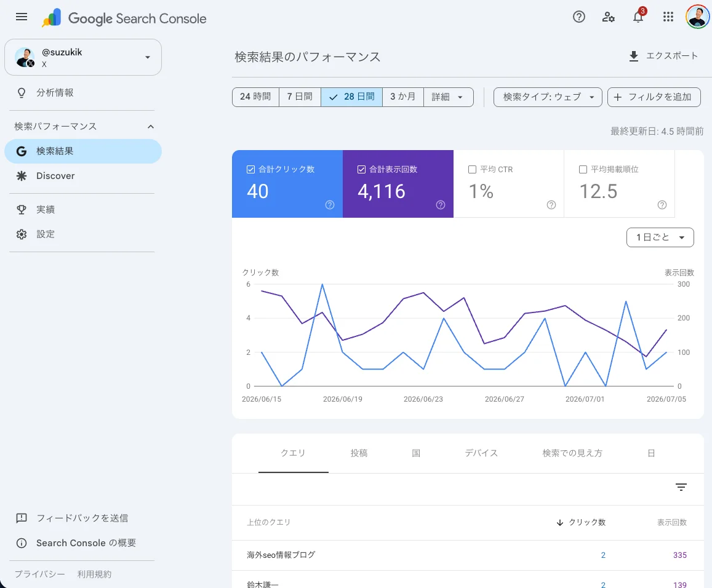Viewport: 712px width, 588px height.
Task: Click the Google G icon beside 検索結果
Action: pyautogui.click(x=22, y=151)
